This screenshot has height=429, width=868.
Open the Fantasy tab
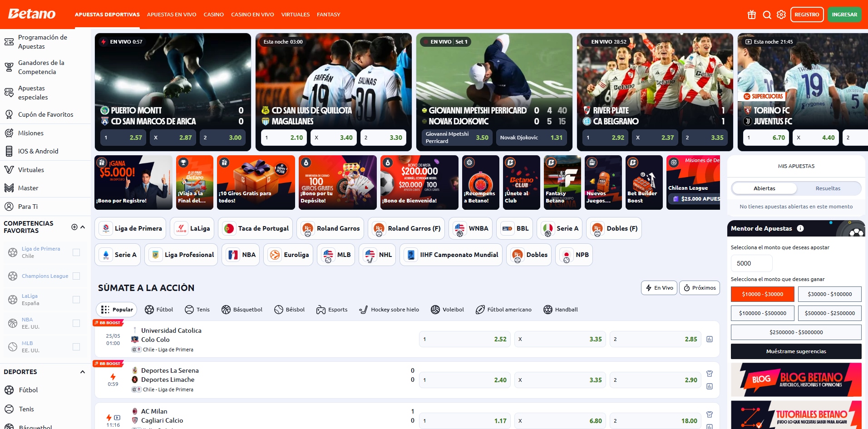pyautogui.click(x=328, y=15)
